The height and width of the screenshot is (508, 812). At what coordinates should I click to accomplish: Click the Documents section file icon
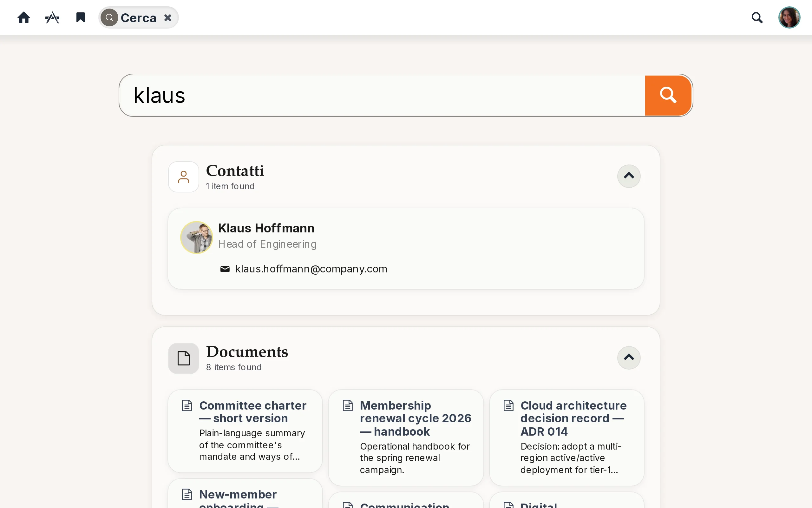click(184, 358)
